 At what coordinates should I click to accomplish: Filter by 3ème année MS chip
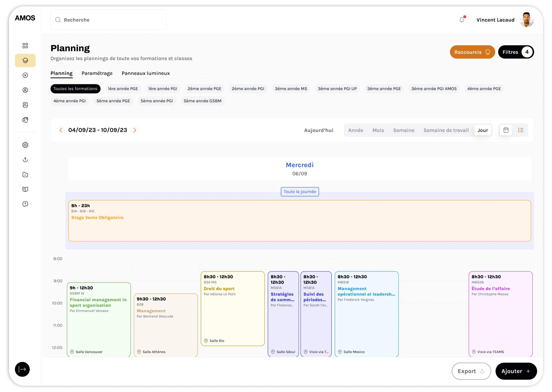[291, 89]
